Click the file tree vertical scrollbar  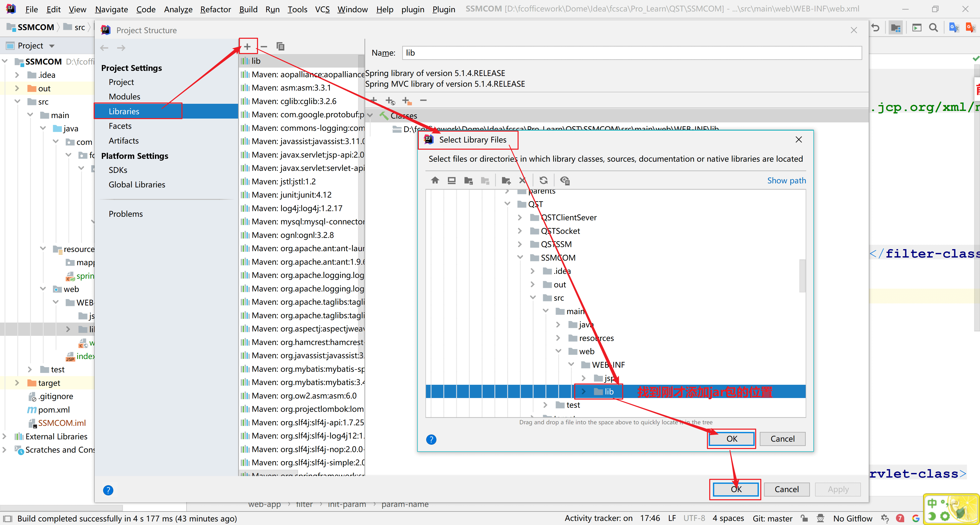(x=802, y=276)
